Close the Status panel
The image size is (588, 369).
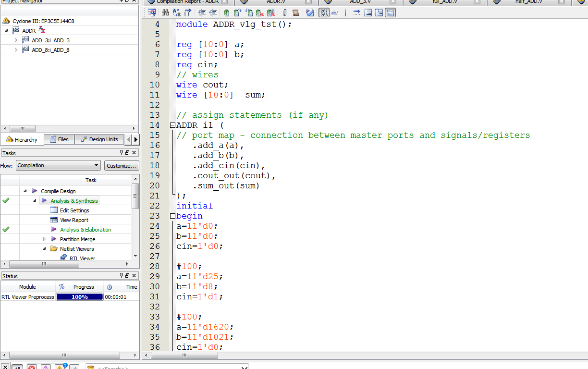click(134, 276)
